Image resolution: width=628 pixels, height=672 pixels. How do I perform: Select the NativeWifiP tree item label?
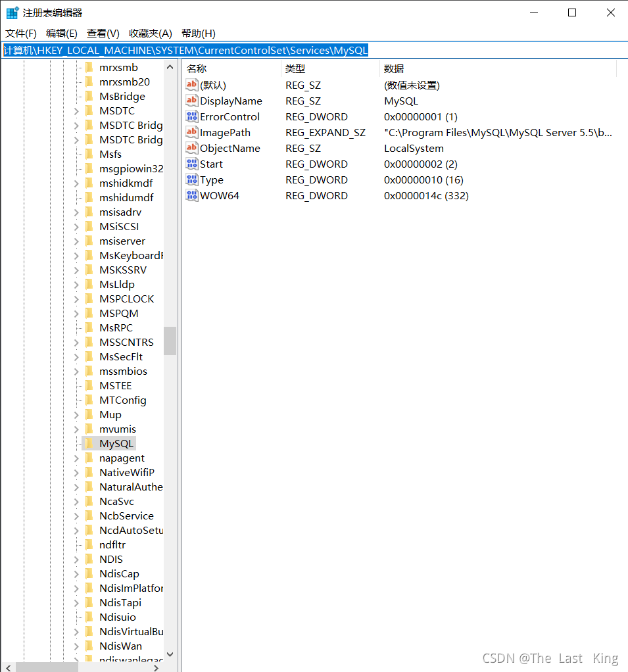pos(127,472)
